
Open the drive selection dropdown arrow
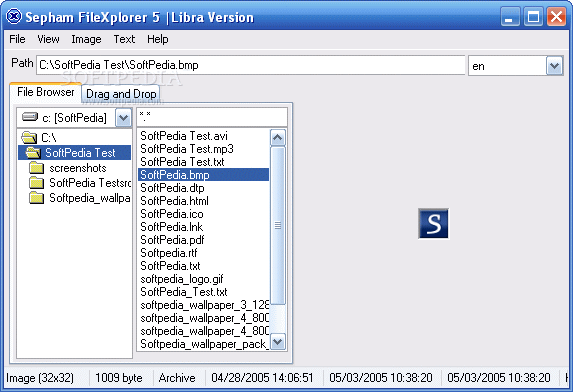[x=124, y=118]
